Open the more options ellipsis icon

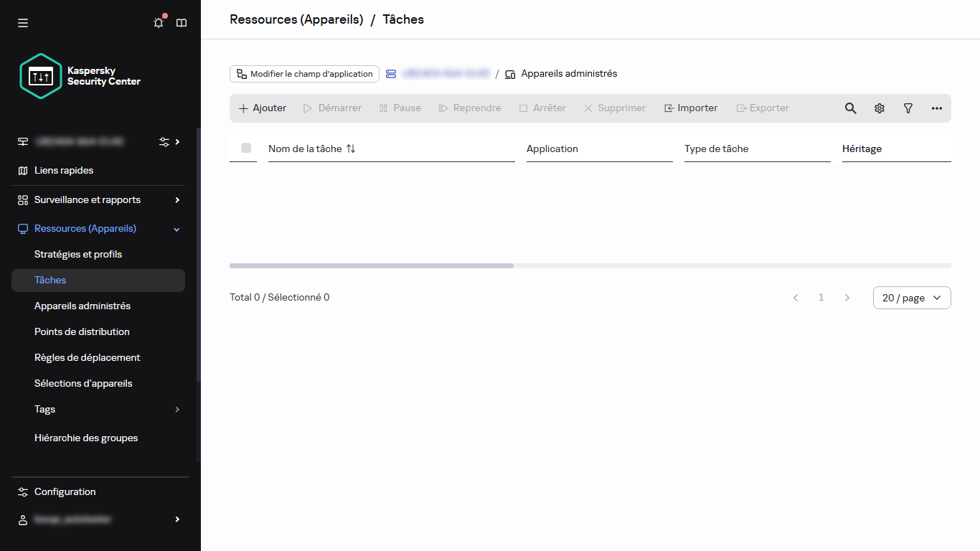(x=937, y=108)
